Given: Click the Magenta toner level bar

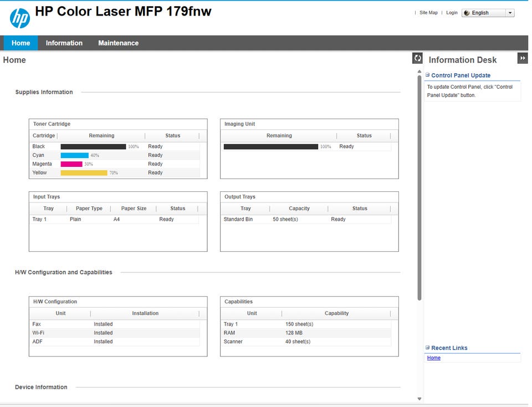Looking at the screenshot, I should click(71, 164).
